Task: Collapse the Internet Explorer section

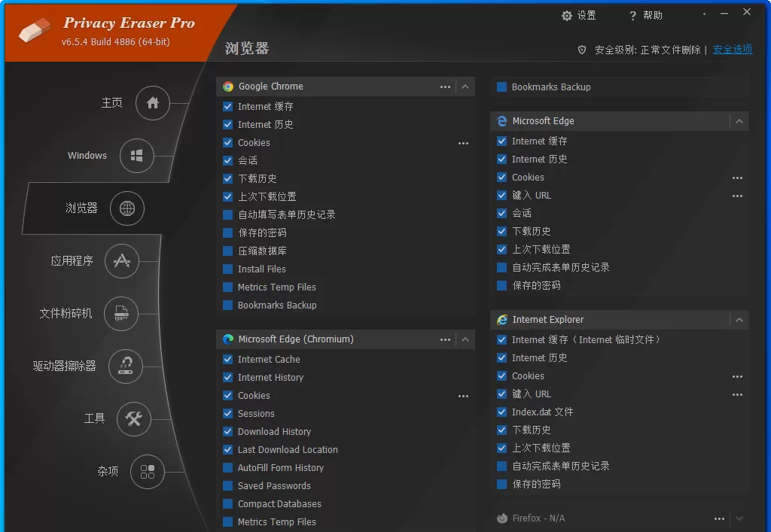Action: (x=739, y=320)
